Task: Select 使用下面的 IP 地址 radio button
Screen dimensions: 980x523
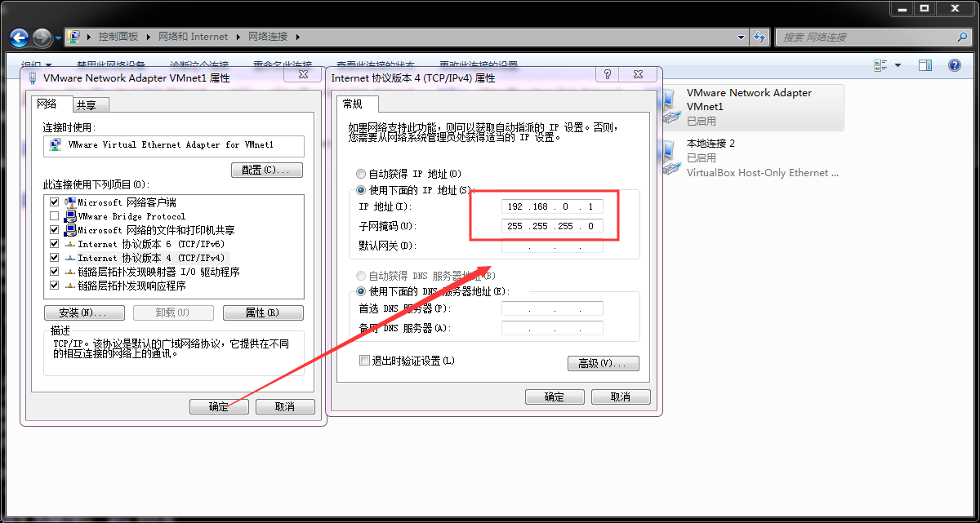Action: point(361,190)
